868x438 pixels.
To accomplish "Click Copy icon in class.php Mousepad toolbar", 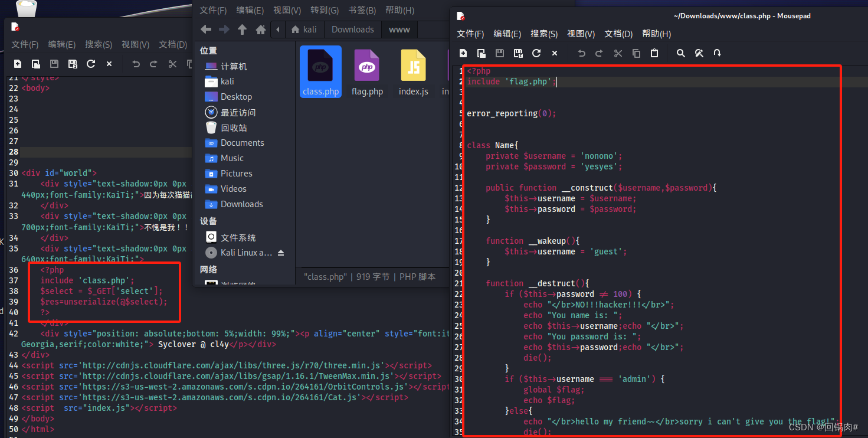I will tap(636, 53).
